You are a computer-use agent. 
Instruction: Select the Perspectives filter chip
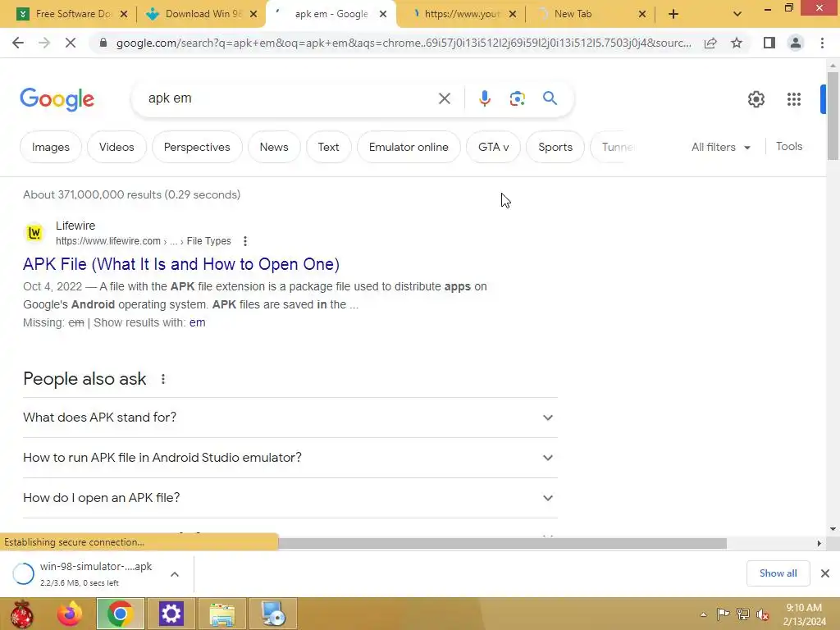[x=197, y=147]
